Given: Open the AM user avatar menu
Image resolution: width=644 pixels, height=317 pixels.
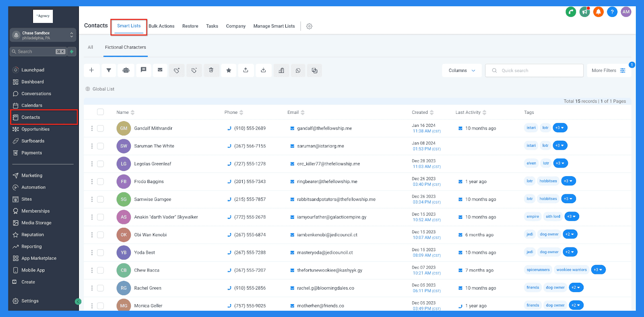Looking at the screenshot, I should 626,12.
